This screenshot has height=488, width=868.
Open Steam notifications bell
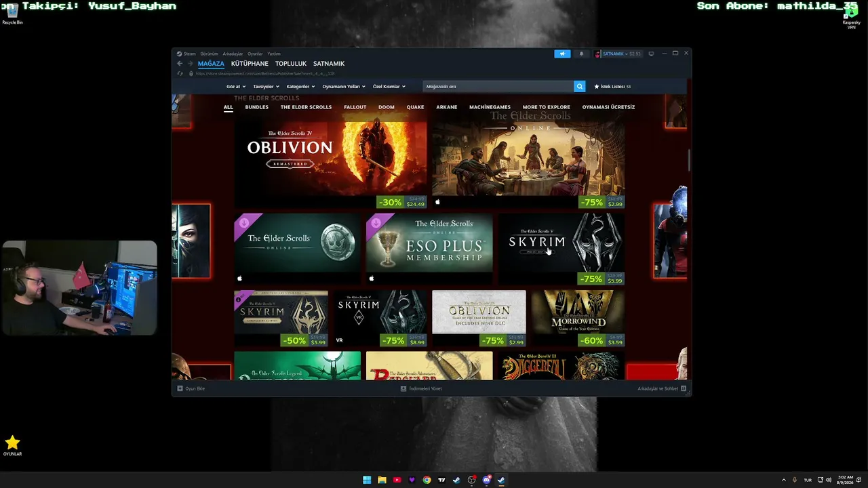click(x=581, y=54)
